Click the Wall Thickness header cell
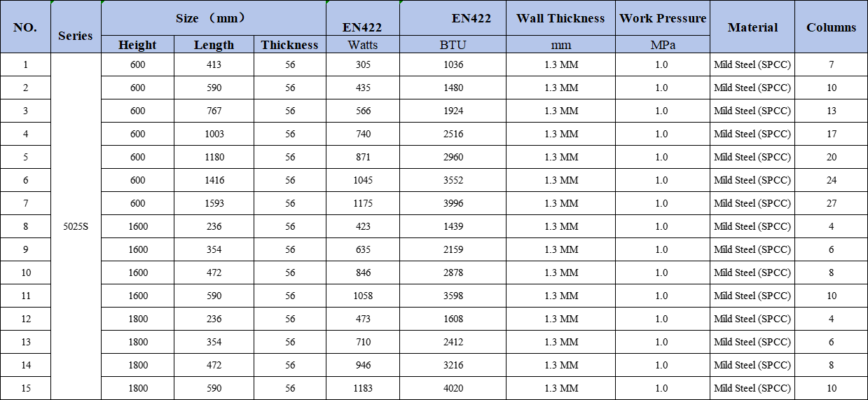The width and height of the screenshot is (868, 400). click(560, 18)
